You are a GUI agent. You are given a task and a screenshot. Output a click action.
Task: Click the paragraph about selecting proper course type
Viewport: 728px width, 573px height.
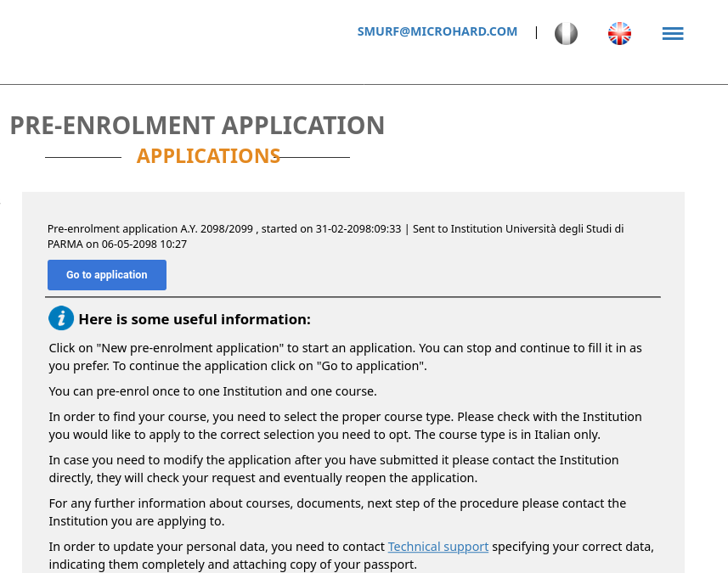click(x=346, y=425)
